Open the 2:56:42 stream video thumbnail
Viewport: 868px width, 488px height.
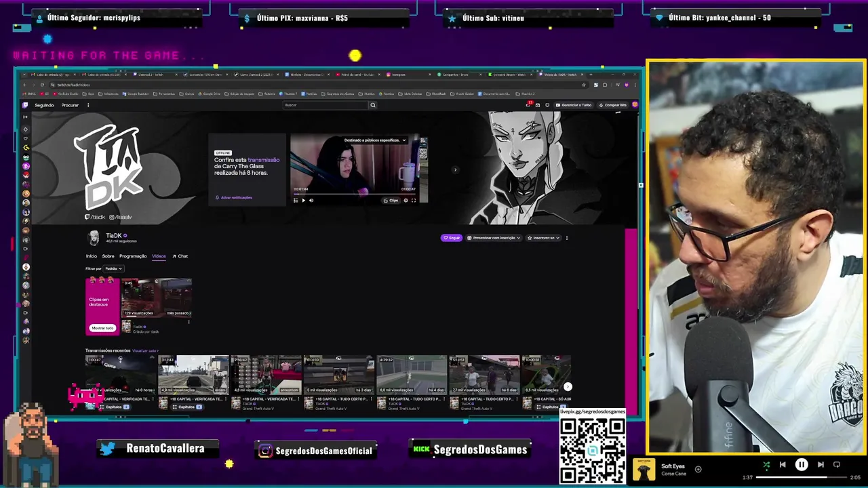266,374
